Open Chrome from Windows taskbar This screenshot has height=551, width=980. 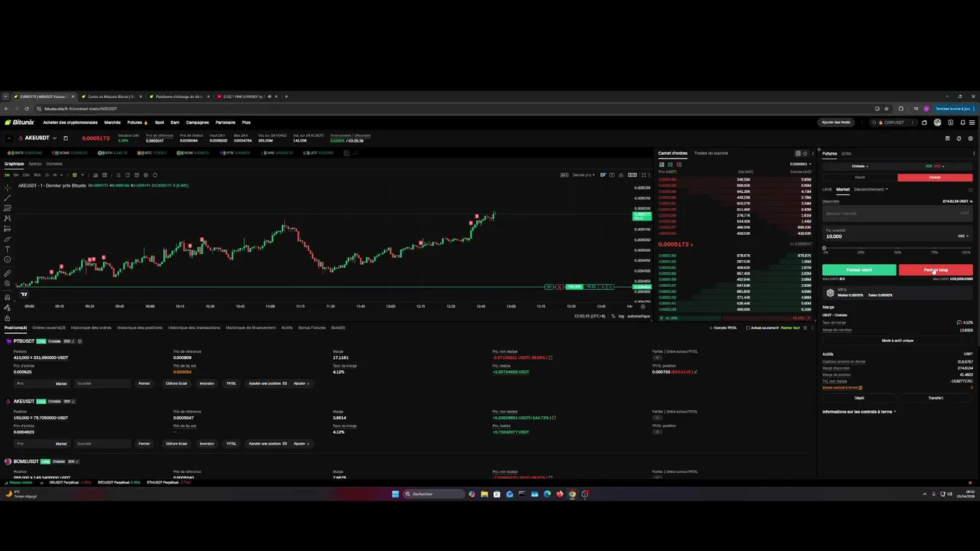tap(572, 494)
